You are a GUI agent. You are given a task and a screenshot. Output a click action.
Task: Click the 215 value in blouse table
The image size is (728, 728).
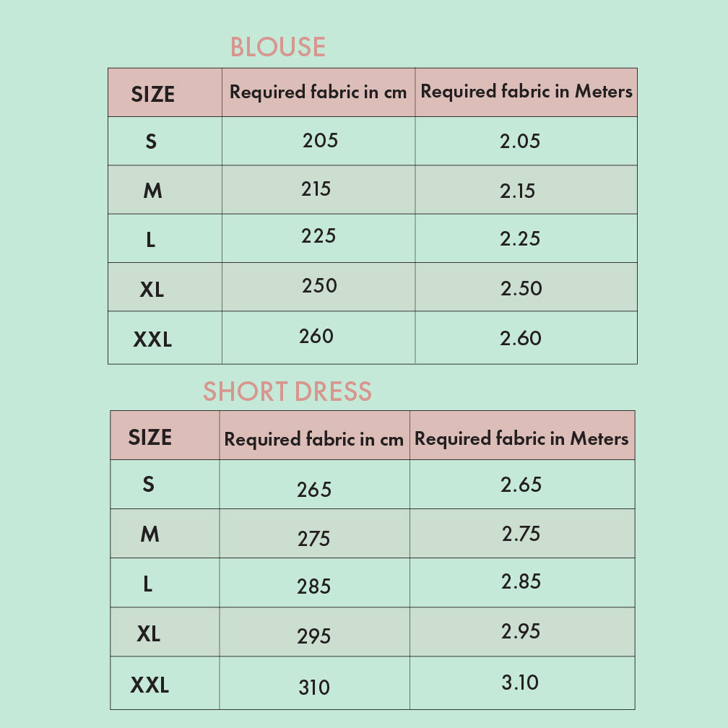(x=316, y=189)
